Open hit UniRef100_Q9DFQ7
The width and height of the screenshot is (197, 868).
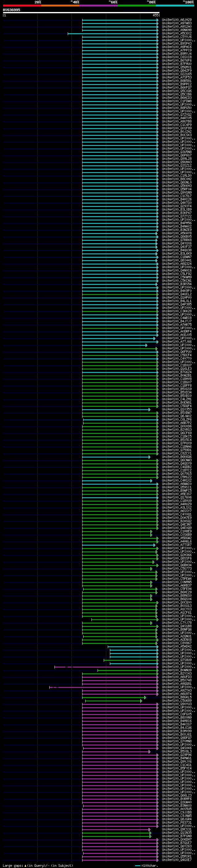(x=176, y=738)
